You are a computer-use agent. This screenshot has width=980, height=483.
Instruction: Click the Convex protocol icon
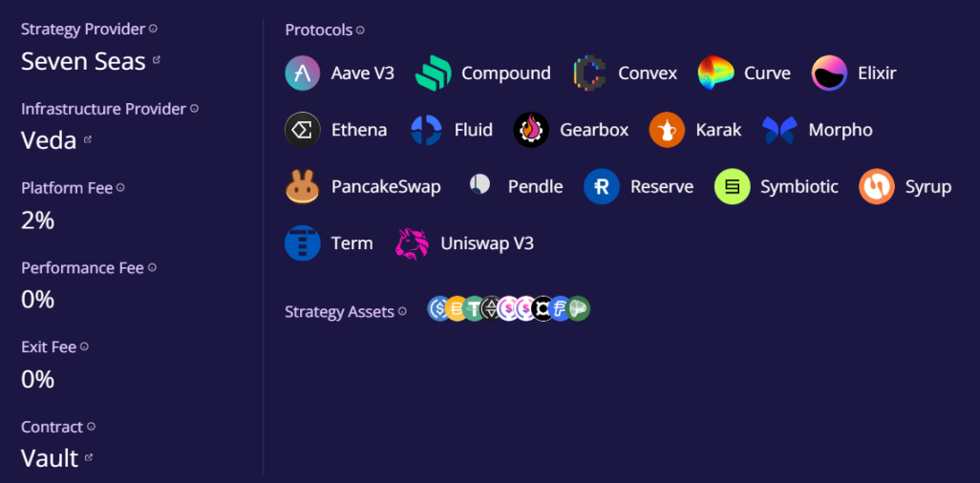click(x=589, y=73)
